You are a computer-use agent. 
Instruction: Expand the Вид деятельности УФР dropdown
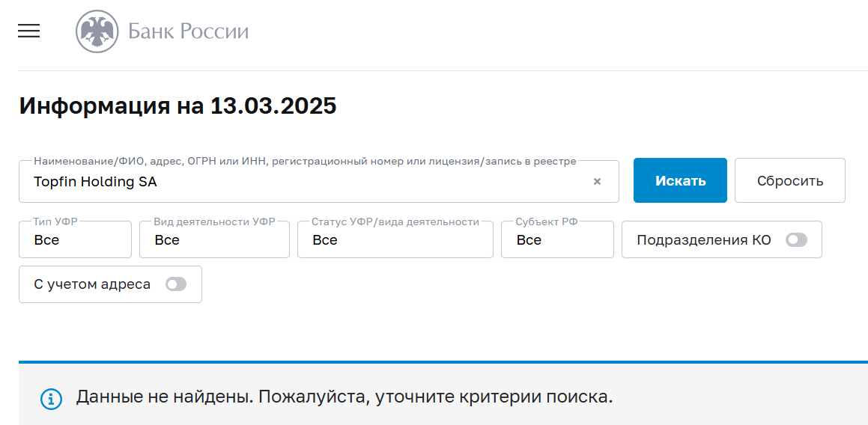[x=214, y=239]
